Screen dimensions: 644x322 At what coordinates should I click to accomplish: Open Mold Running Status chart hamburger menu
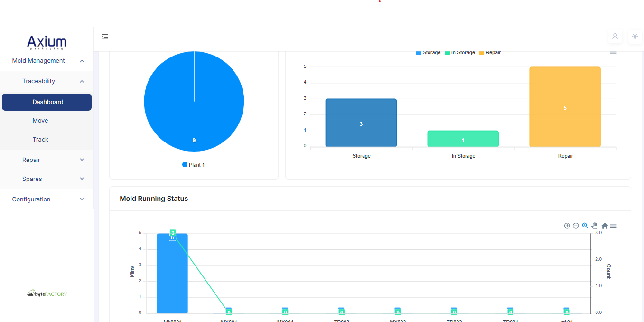614,226
